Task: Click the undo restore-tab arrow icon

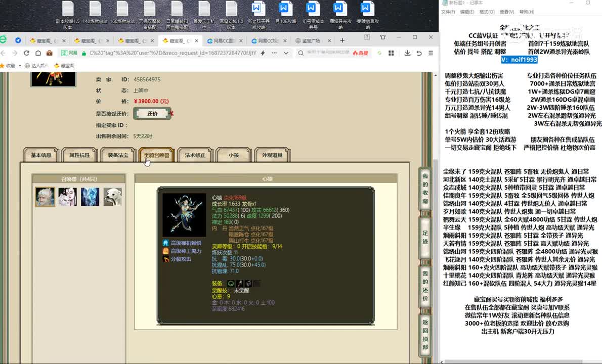Action: [x=419, y=53]
